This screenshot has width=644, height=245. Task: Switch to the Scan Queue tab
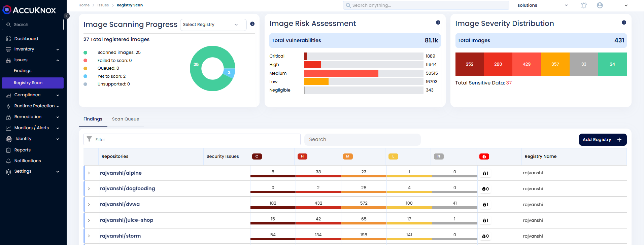(x=125, y=119)
